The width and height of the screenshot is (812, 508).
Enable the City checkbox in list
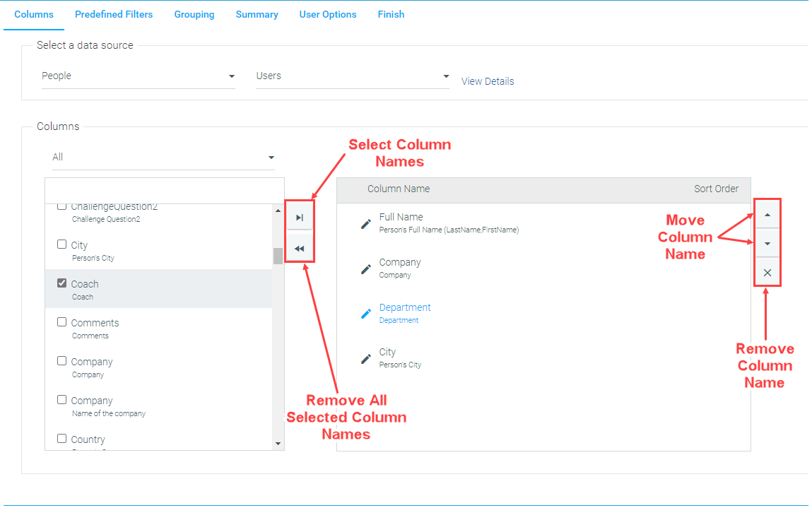(x=62, y=244)
